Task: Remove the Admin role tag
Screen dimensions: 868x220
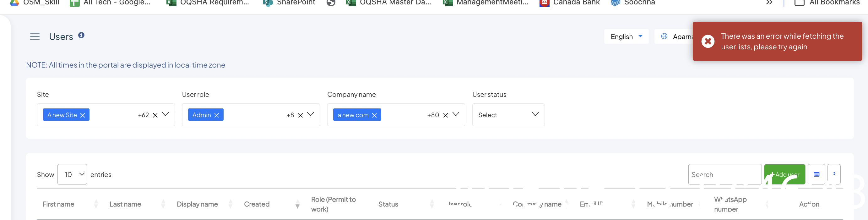Action: [x=217, y=115]
